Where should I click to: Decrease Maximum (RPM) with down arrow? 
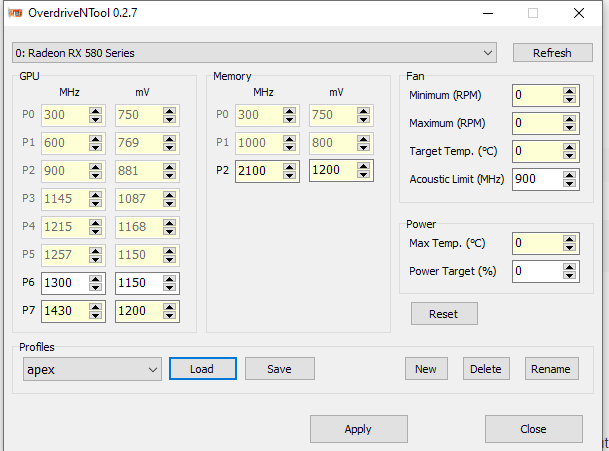[x=570, y=127]
